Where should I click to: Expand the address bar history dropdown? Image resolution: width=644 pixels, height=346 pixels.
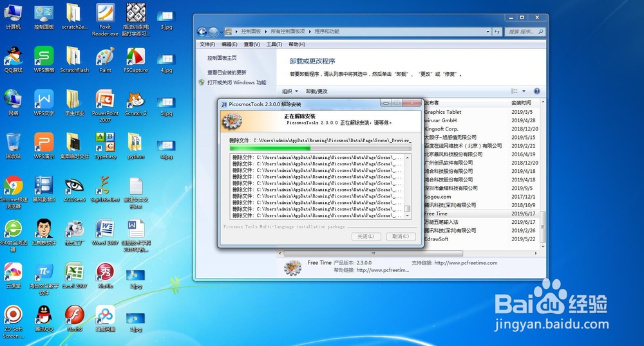[488, 32]
